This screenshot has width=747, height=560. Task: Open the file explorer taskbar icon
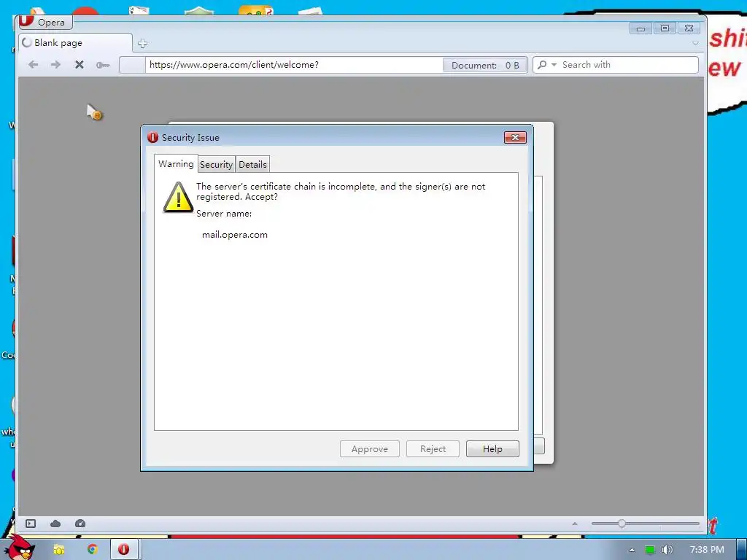click(x=58, y=550)
